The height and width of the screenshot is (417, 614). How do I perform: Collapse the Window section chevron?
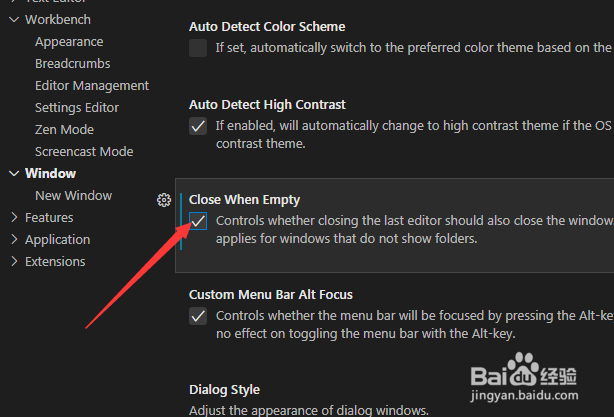14,174
